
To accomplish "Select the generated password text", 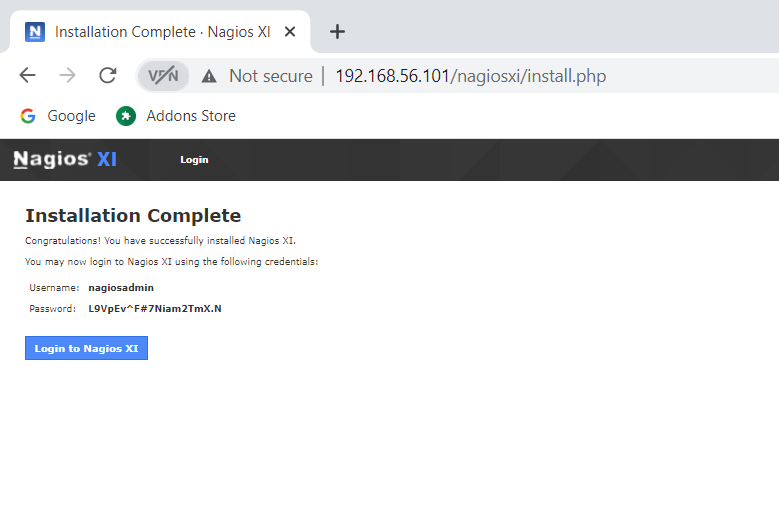I will click(x=155, y=308).
